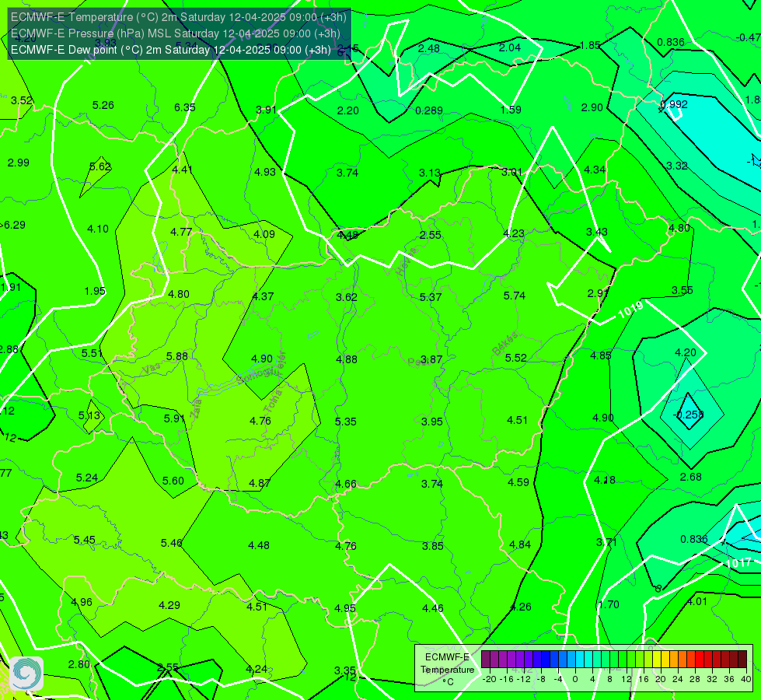Click the 0.992 value near the cyan area
The image size is (761, 700).
pyautogui.click(x=674, y=104)
